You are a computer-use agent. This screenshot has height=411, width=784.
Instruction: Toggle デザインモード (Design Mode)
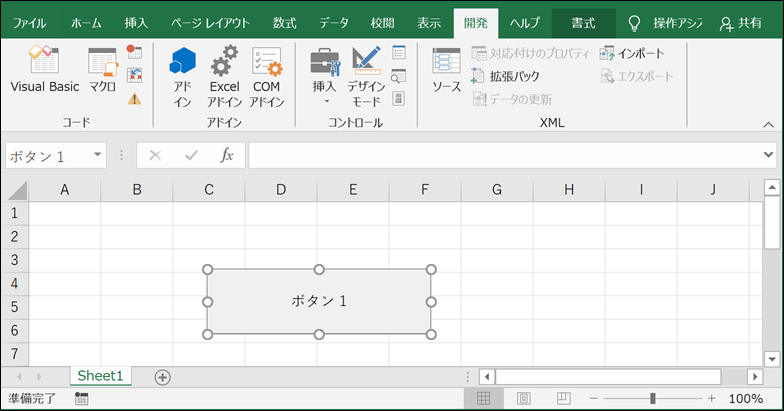[x=366, y=78]
